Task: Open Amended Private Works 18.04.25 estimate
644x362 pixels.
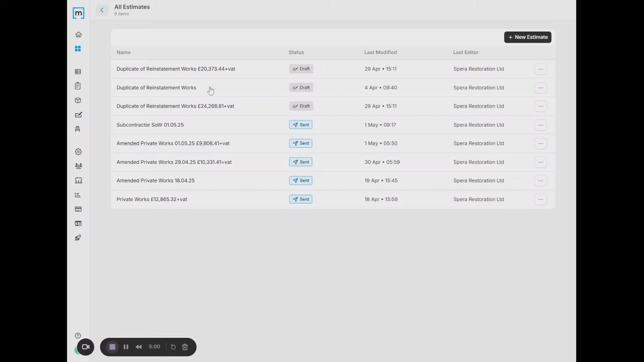Action: tap(155, 180)
